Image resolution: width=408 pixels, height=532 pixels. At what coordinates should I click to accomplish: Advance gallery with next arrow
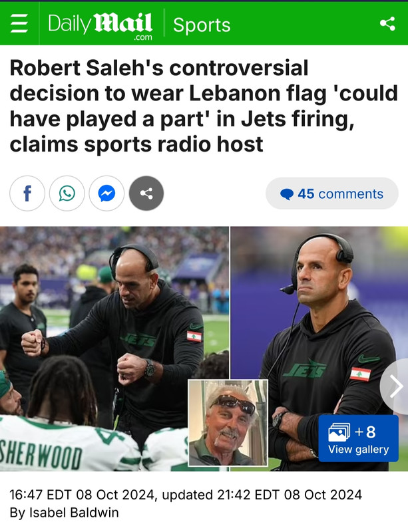click(396, 386)
